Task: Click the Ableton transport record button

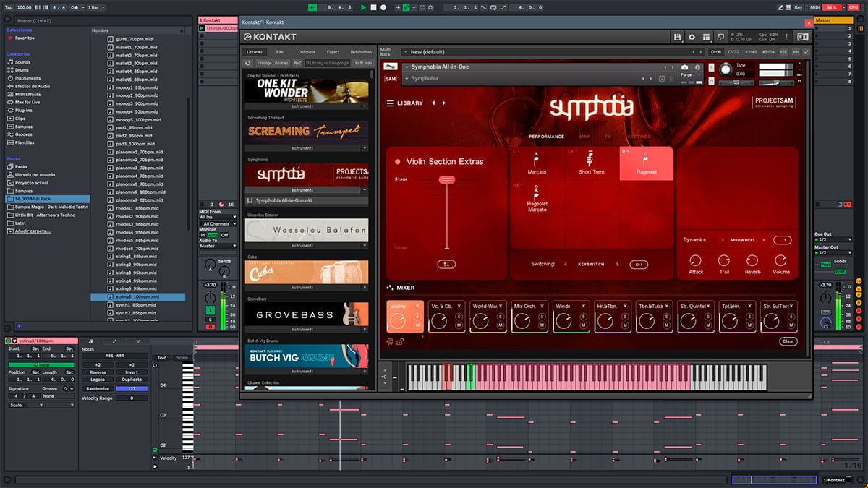Action: [383, 7]
